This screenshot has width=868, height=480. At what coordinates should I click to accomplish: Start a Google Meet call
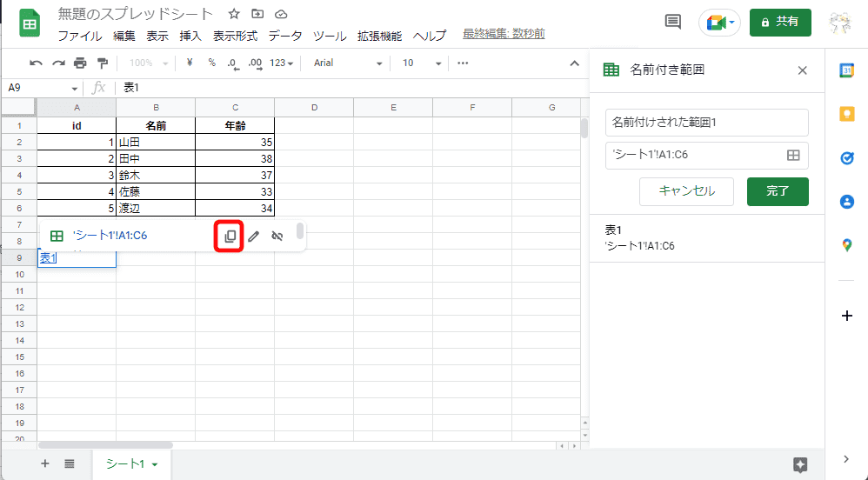719,23
